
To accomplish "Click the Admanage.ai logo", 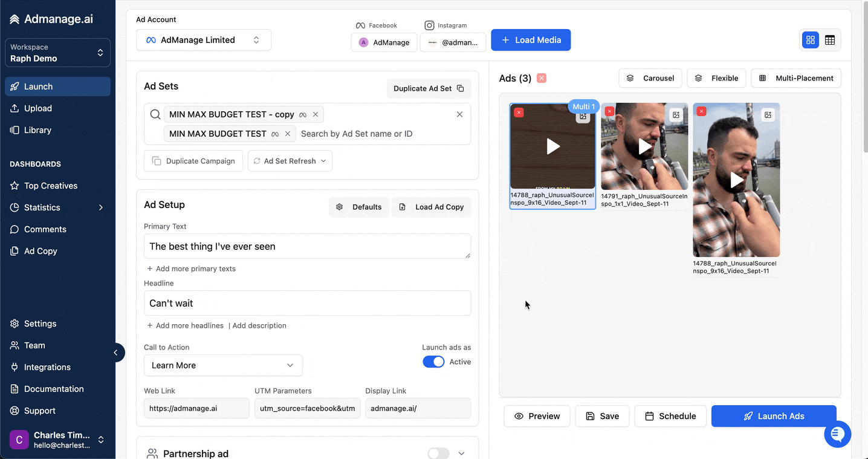I will [x=51, y=19].
